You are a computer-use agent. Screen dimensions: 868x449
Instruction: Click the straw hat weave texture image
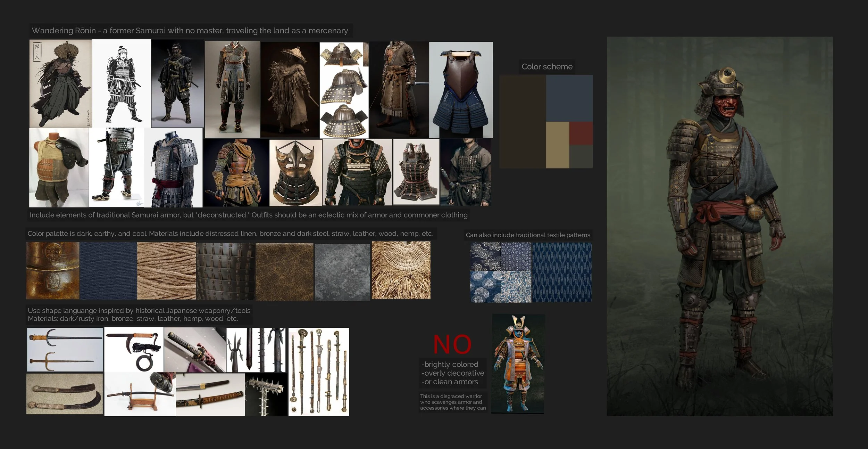click(x=401, y=270)
